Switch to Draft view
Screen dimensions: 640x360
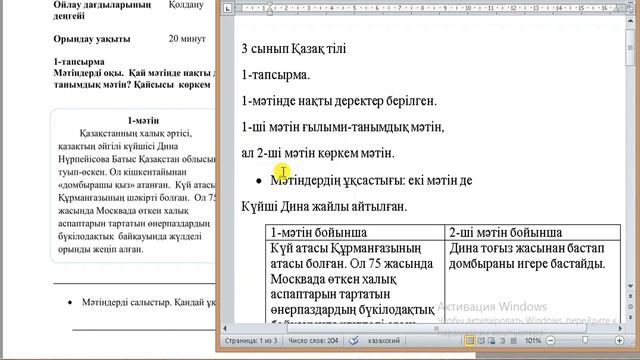click(513, 340)
